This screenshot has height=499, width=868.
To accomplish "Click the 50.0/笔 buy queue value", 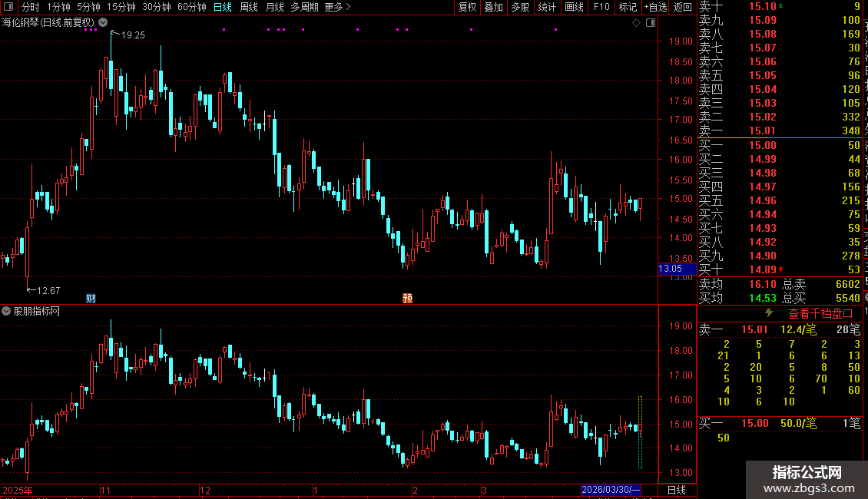I will click(x=798, y=423).
